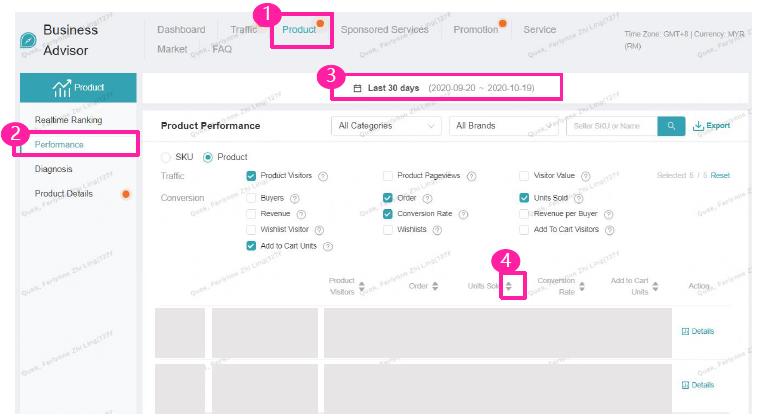Open the calendar icon for Last 30 days
The width and height of the screenshot is (757, 420).
357,88
